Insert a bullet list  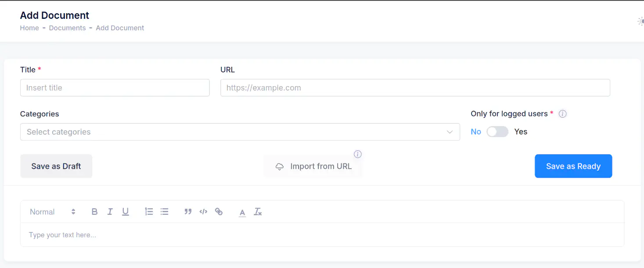pyautogui.click(x=165, y=212)
